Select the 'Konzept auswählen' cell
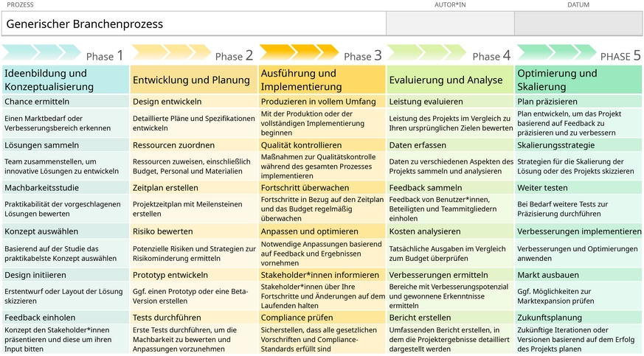Image resolution: width=644 pixels, height=356 pixels. 66,231
